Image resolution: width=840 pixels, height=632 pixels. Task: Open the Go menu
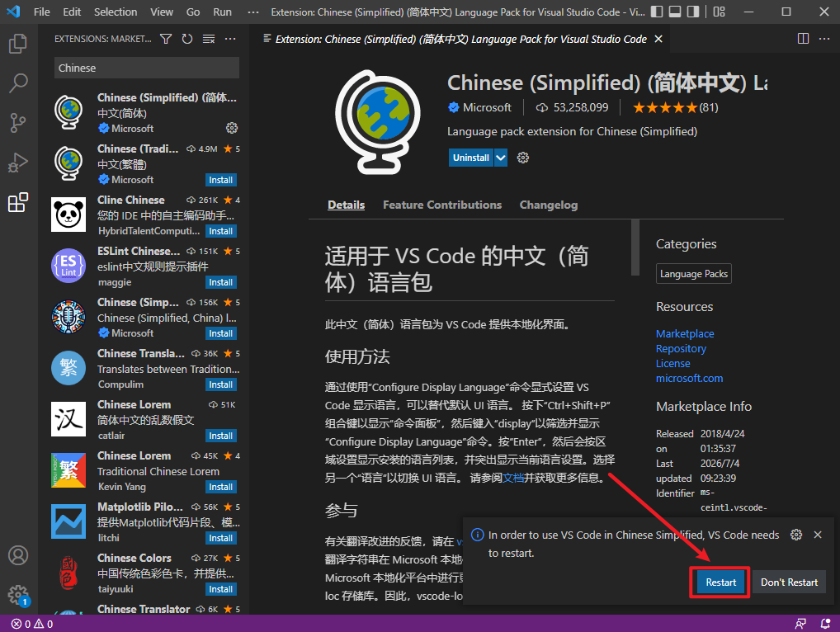tap(193, 12)
